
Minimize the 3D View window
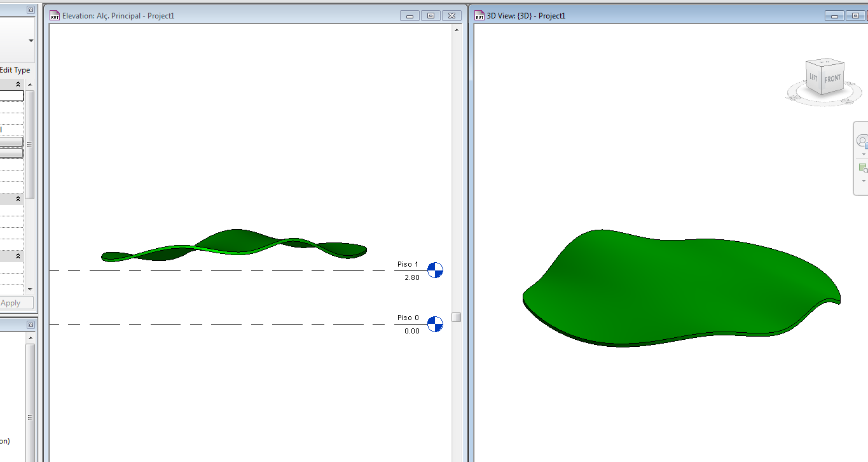pos(834,15)
